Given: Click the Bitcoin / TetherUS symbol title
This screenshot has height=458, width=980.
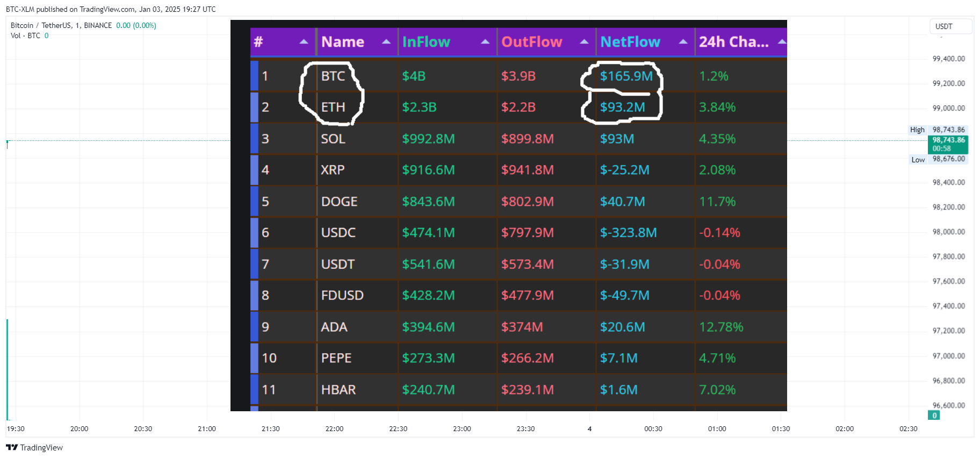Looking at the screenshot, I should 61,25.
